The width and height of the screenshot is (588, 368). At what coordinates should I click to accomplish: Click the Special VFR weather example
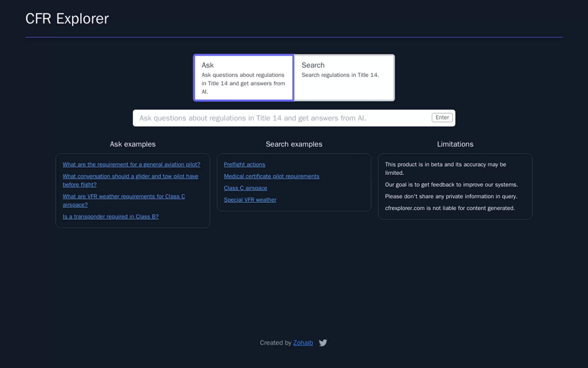coord(250,200)
